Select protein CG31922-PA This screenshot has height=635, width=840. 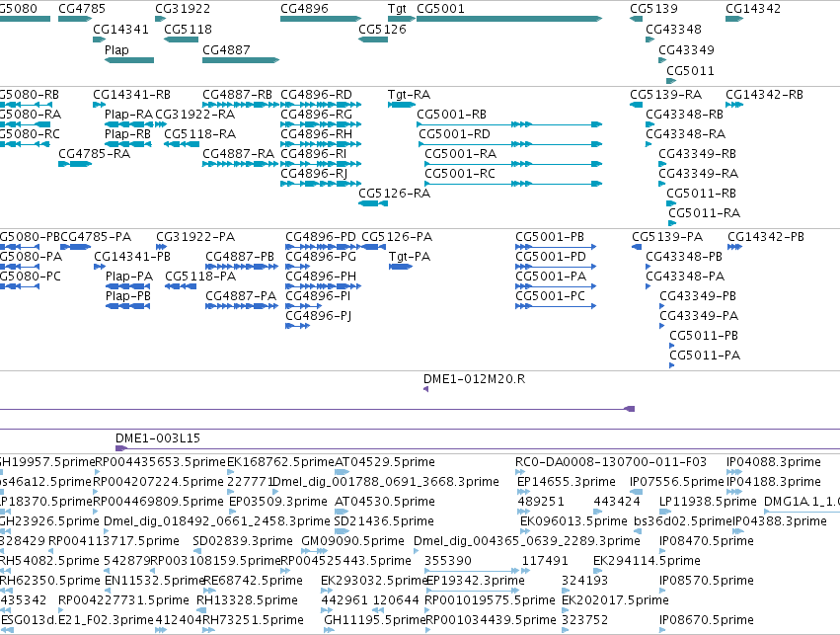pos(161,247)
